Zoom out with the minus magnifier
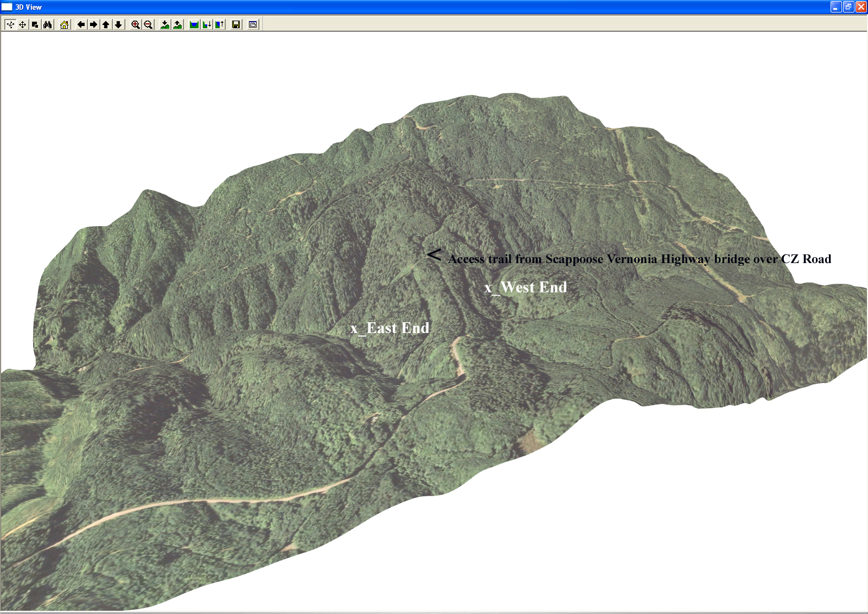The image size is (868, 614). 148,24
